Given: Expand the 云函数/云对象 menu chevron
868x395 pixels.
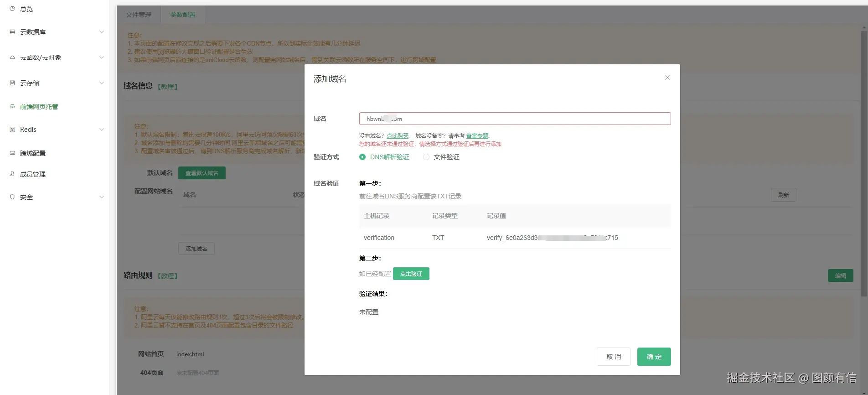Looking at the screenshot, I should click(102, 57).
